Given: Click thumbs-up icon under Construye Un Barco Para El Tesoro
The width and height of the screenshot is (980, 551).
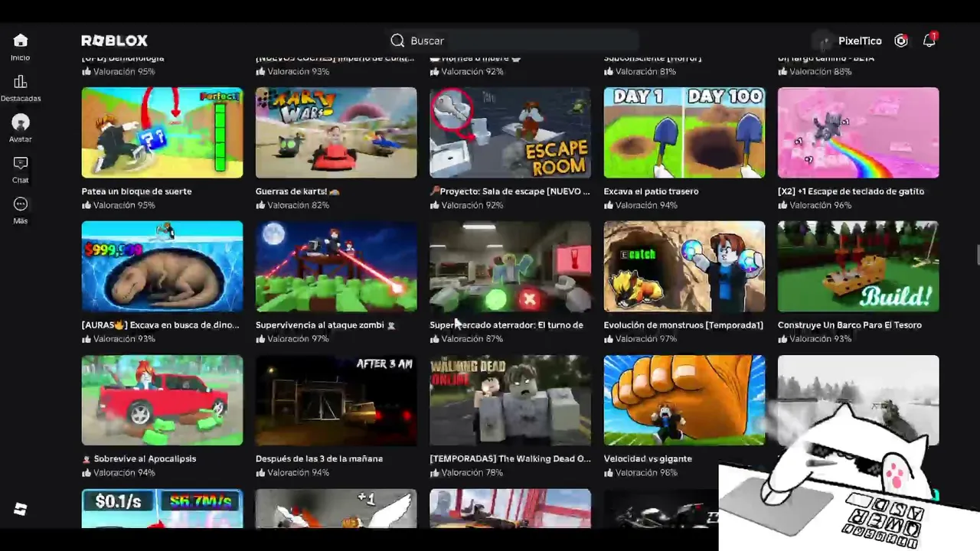Looking at the screenshot, I should coord(782,338).
